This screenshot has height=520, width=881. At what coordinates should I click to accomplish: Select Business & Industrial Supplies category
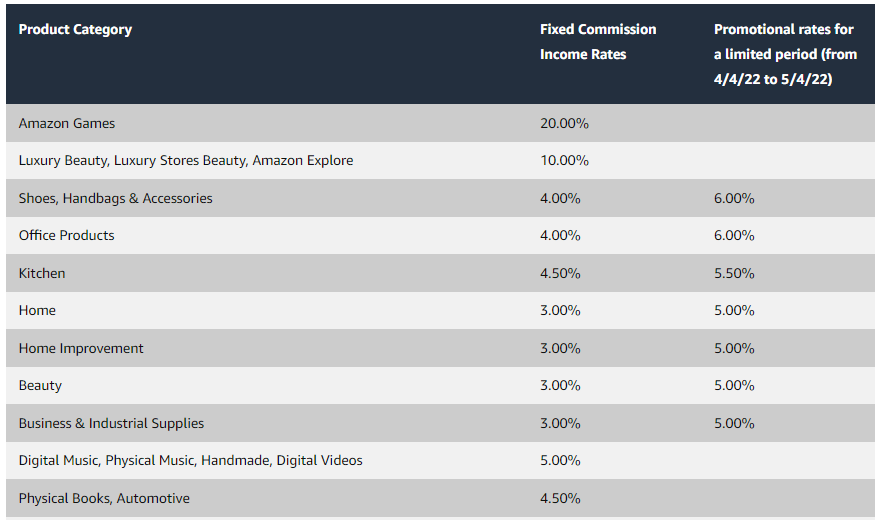(111, 423)
